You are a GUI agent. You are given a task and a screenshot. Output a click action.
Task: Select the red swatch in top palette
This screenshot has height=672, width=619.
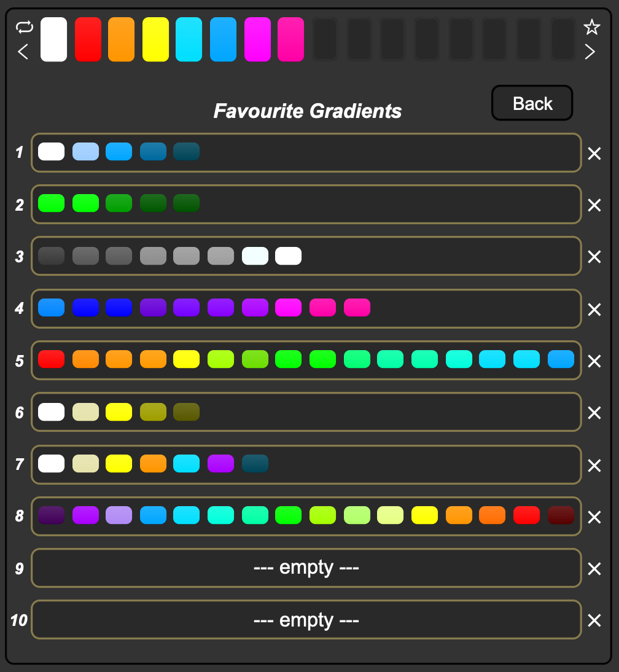click(x=88, y=39)
